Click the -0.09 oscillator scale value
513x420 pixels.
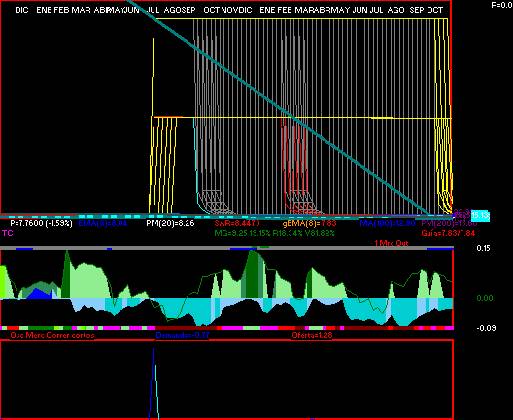486,328
